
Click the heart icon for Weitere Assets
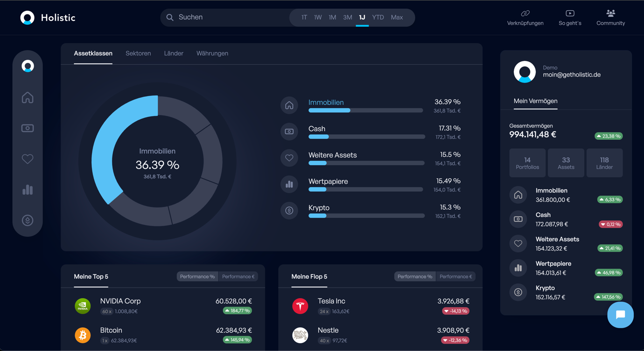coord(28,158)
